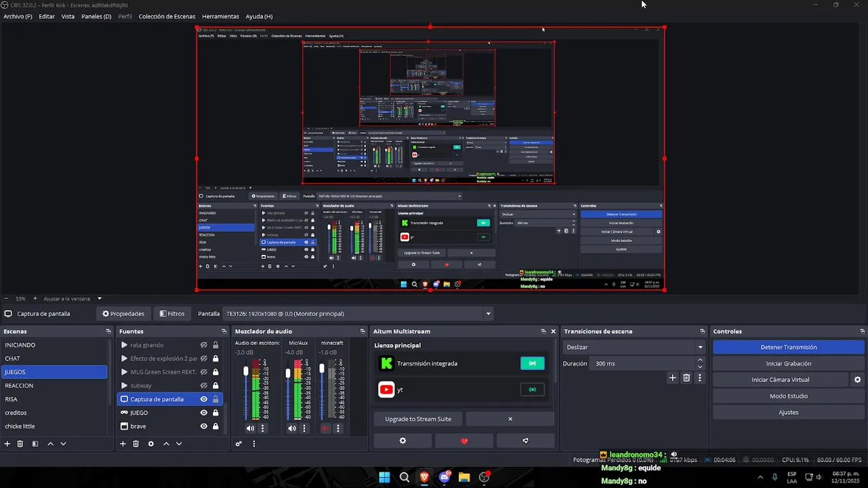
Task: Remove selected source with trash icon
Action: tap(136, 444)
